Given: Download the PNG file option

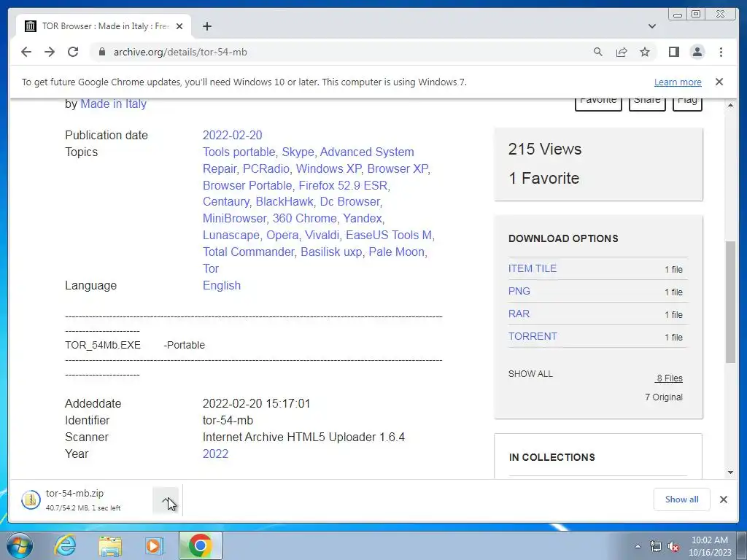Looking at the screenshot, I should [519, 291].
